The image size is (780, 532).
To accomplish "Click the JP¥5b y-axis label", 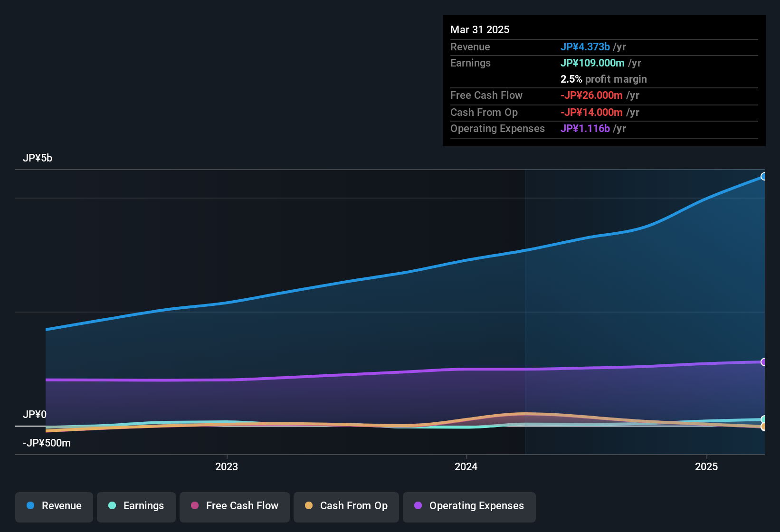I will coord(38,158).
